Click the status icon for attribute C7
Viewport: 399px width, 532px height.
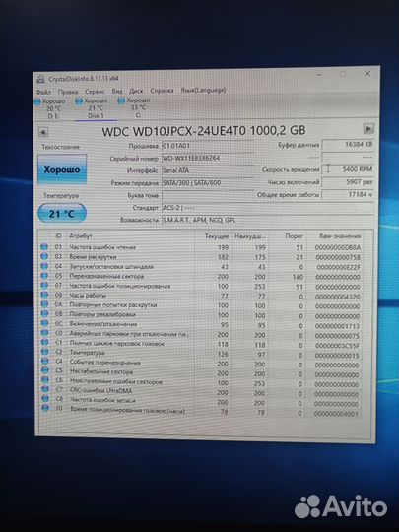(44, 389)
